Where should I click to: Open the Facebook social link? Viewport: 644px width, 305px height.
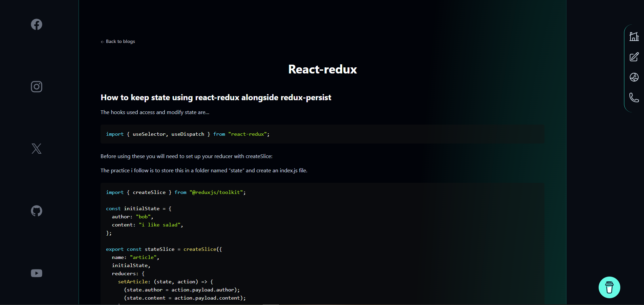point(37,24)
